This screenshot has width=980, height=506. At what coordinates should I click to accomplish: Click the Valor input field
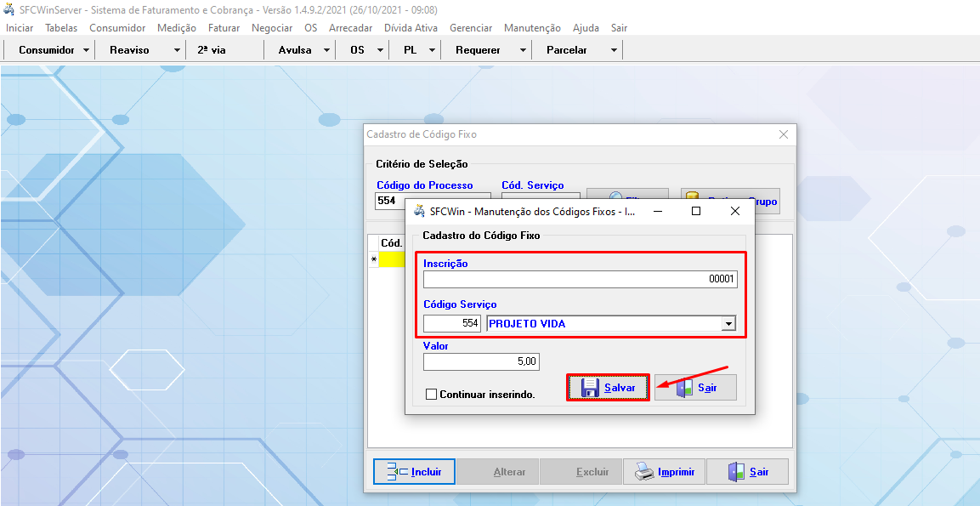click(481, 361)
